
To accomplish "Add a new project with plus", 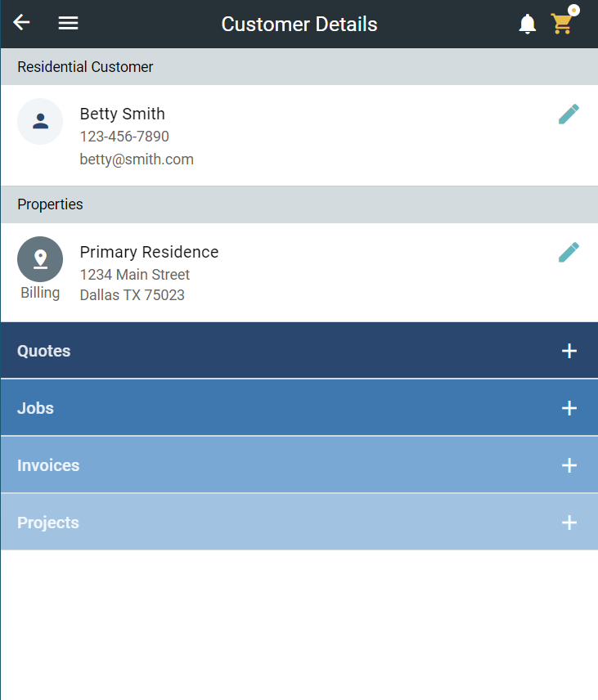I will click(569, 523).
